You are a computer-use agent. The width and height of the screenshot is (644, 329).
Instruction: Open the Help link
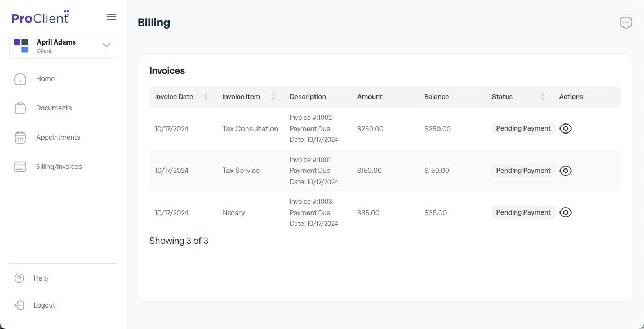tap(41, 278)
